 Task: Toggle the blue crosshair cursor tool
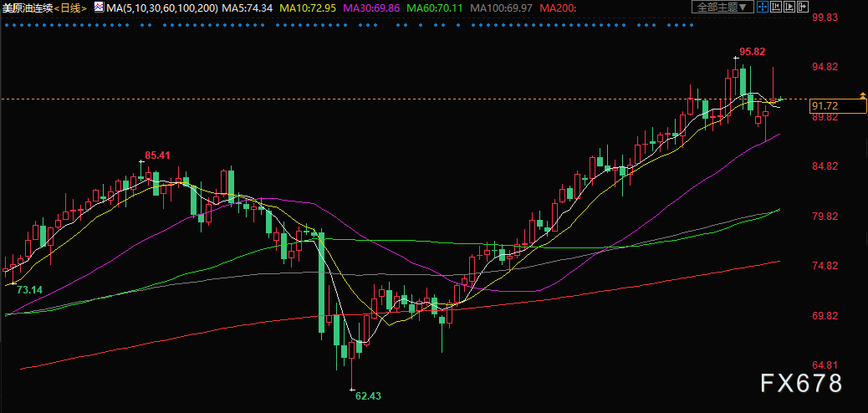763,7
